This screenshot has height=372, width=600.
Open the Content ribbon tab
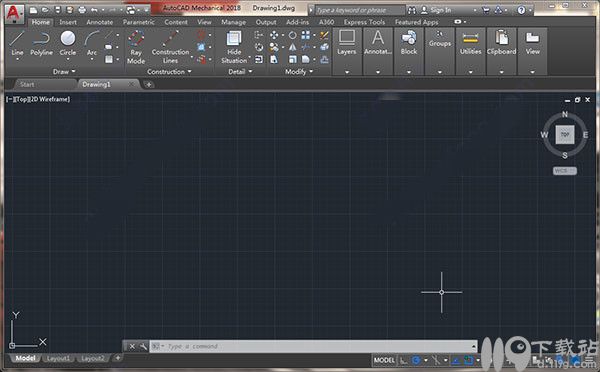pyautogui.click(x=176, y=22)
